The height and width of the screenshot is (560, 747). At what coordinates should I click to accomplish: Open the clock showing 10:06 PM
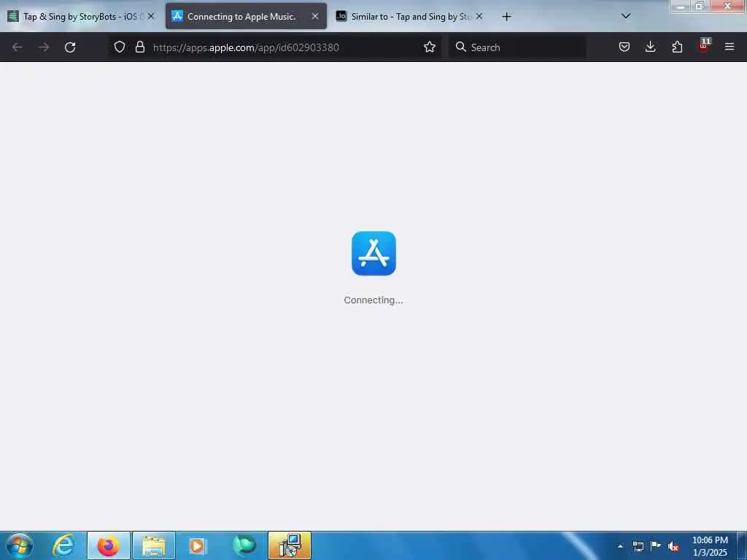pos(710,546)
